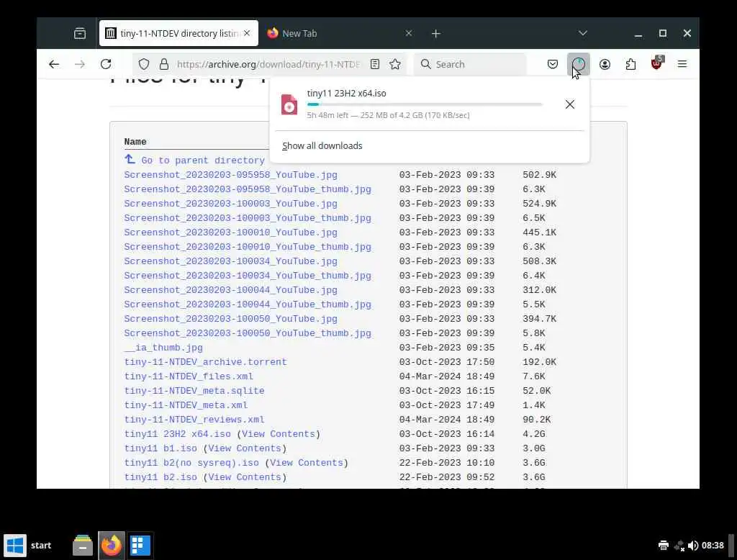Go back using the back arrow
The height and width of the screenshot is (560, 737).
54,64
